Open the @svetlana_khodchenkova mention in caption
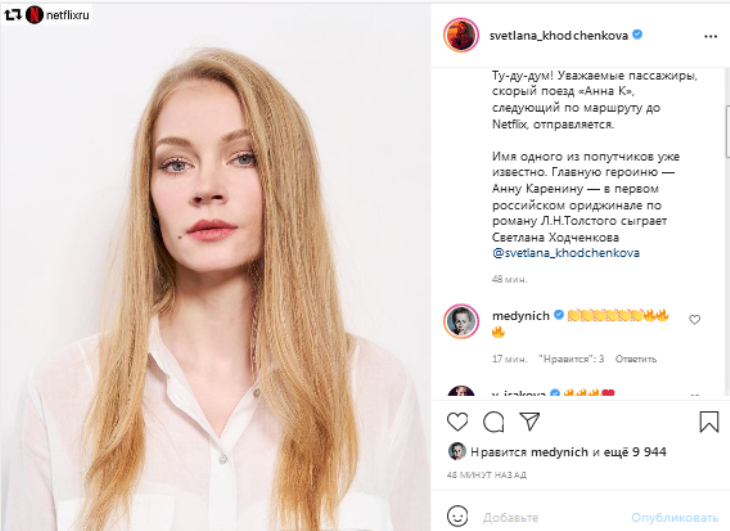The height and width of the screenshot is (531, 730). pos(566,253)
